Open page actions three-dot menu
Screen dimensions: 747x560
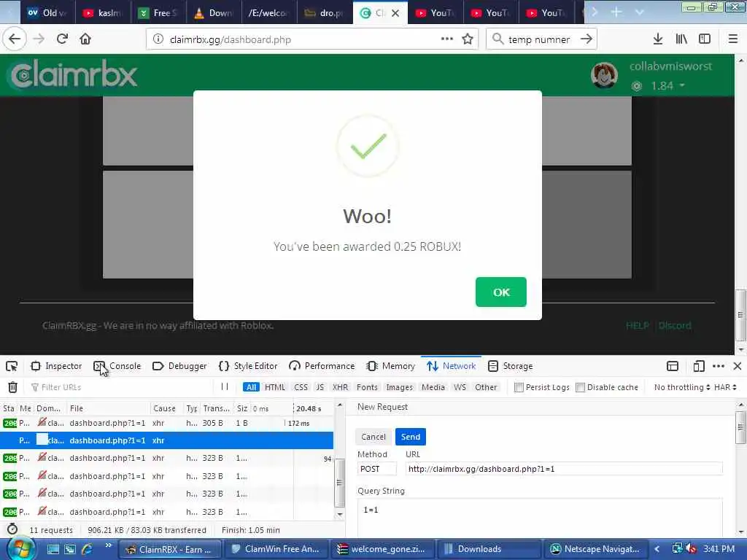point(446,39)
